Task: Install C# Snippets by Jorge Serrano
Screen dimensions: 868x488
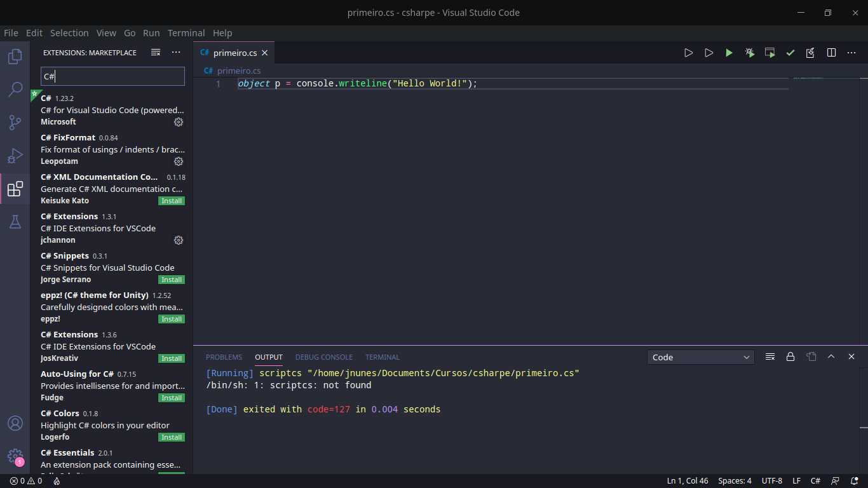Action: pyautogui.click(x=172, y=280)
